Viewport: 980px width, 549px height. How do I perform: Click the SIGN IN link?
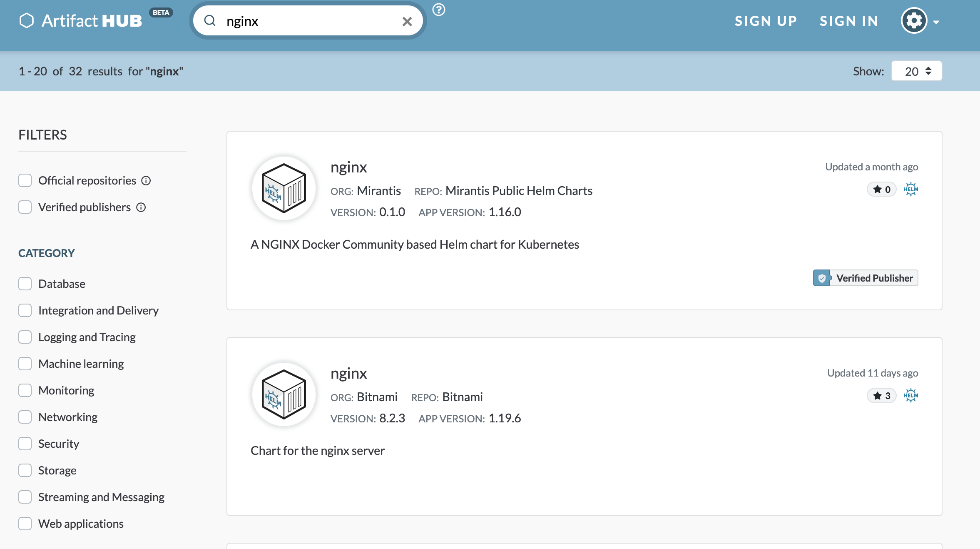pos(849,21)
